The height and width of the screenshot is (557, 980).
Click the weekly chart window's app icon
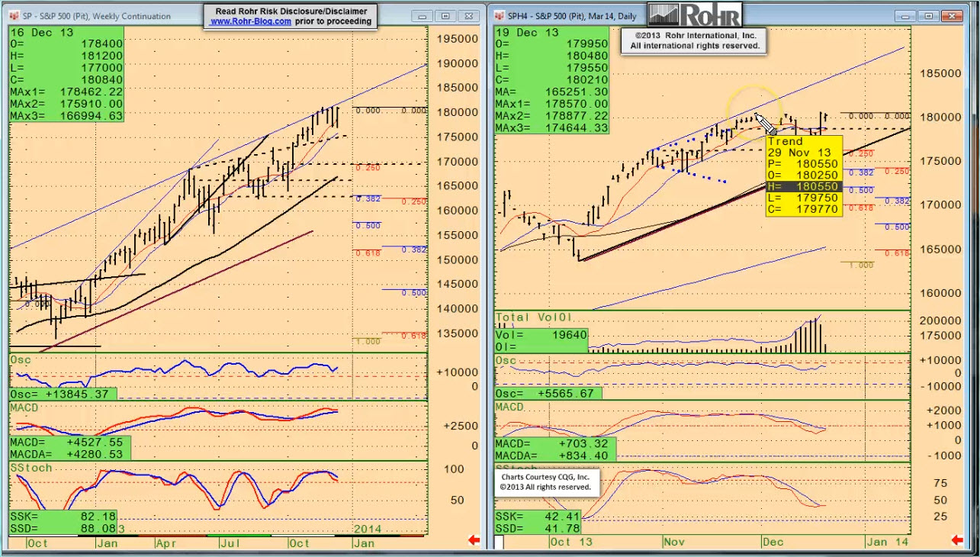coord(14,16)
